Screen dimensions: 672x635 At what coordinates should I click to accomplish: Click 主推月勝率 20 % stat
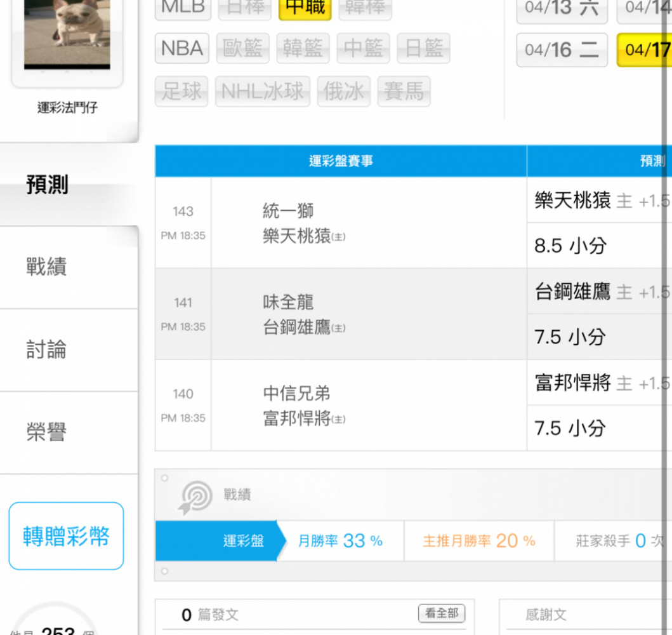point(479,540)
